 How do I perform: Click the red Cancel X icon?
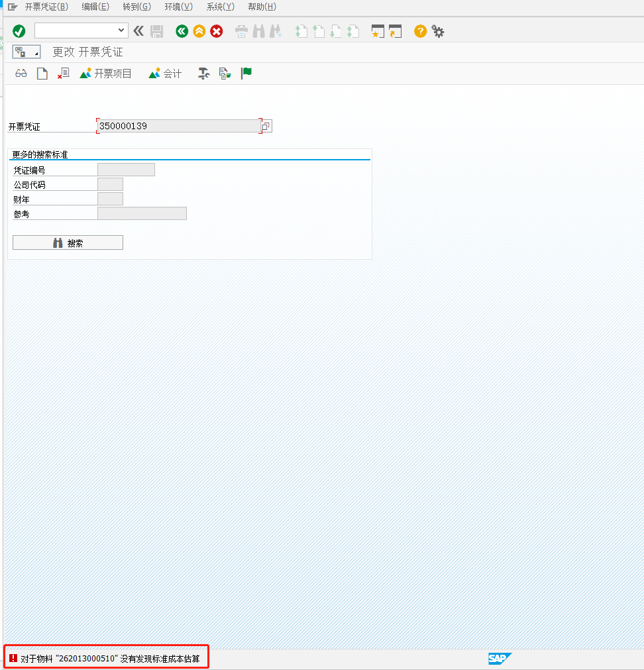217,31
